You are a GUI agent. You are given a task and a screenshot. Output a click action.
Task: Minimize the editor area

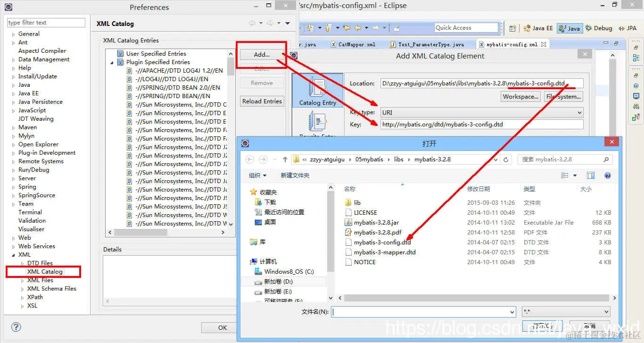pos(606,43)
